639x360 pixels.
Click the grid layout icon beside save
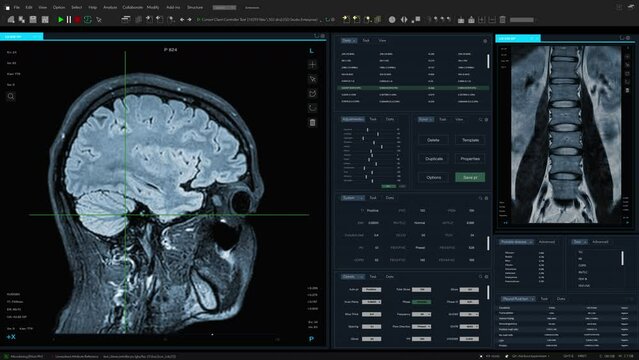pyautogui.click(x=45, y=19)
